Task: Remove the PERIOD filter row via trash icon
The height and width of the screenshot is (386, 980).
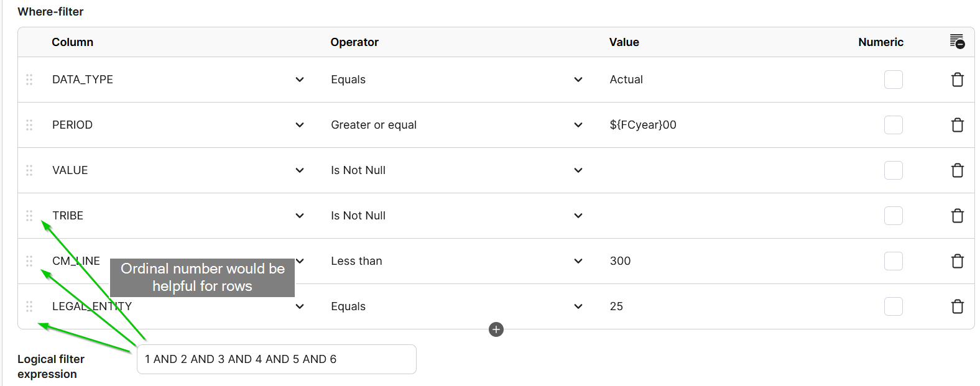Action: pyautogui.click(x=958, y=125)
